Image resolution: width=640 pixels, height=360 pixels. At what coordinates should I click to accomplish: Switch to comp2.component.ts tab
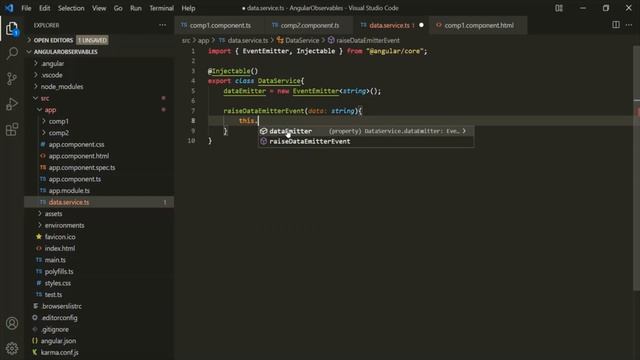click(309, 25)
